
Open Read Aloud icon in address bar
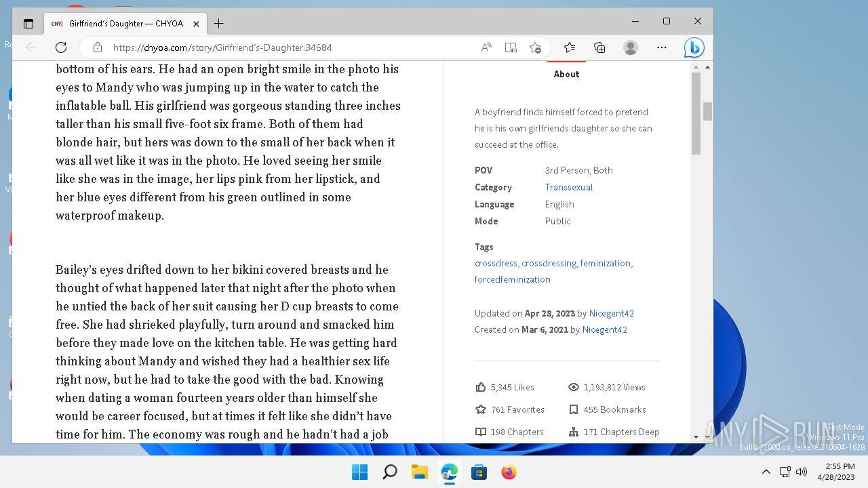click(x=486, y=47)
